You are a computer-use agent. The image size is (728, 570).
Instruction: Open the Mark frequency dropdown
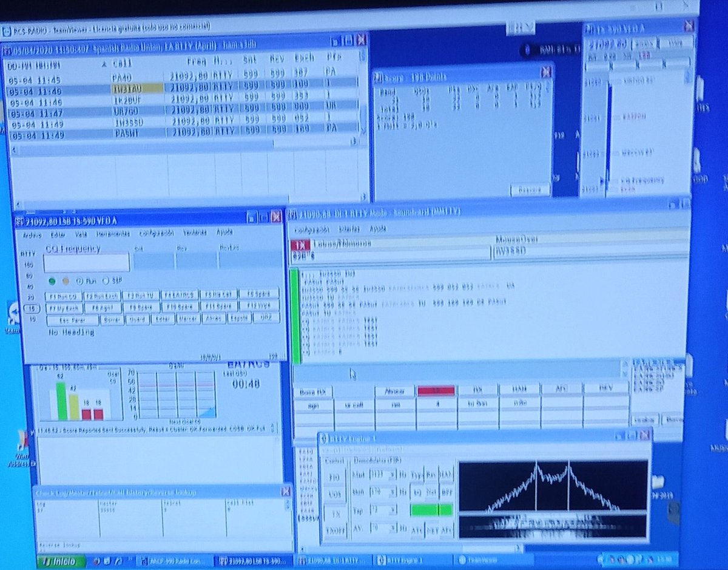click(x=394, y=474)
